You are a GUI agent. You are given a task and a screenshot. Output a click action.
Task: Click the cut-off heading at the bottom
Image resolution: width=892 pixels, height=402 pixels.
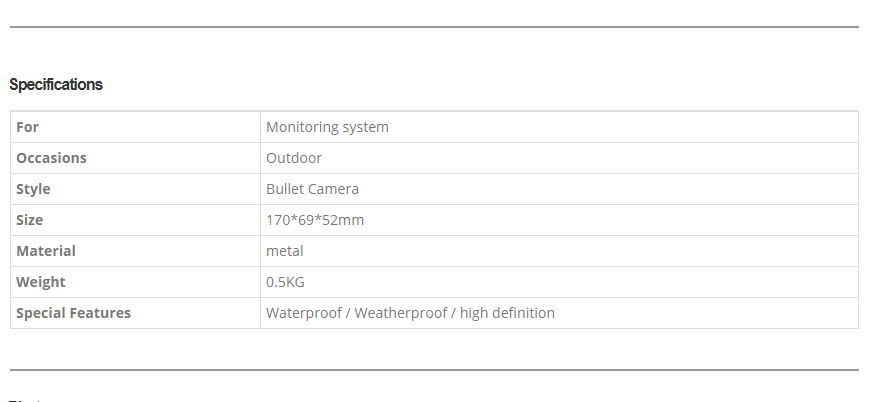[x=26, y=399]
